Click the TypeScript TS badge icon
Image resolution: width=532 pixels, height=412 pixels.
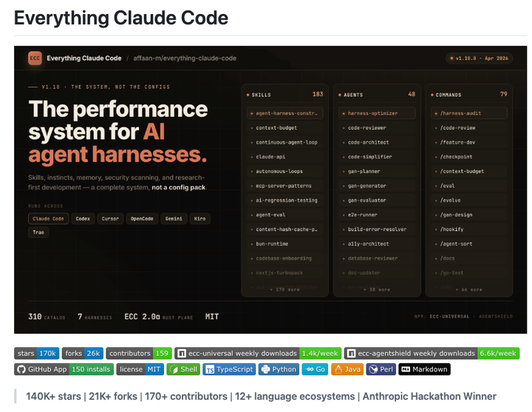pos(210,369)
